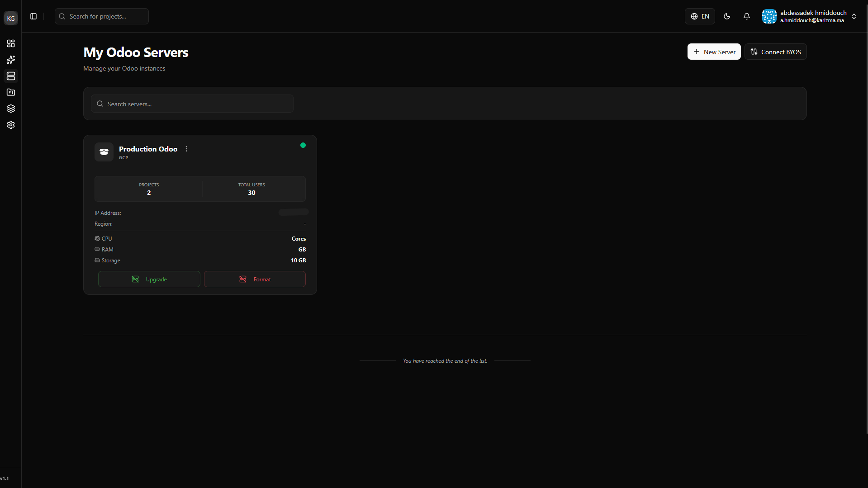Image resolution: width=868 pixels, height=488 pixels.
Task: Click the Manage your Odoo instances subtitle
Action: click(x=124, y=68)
